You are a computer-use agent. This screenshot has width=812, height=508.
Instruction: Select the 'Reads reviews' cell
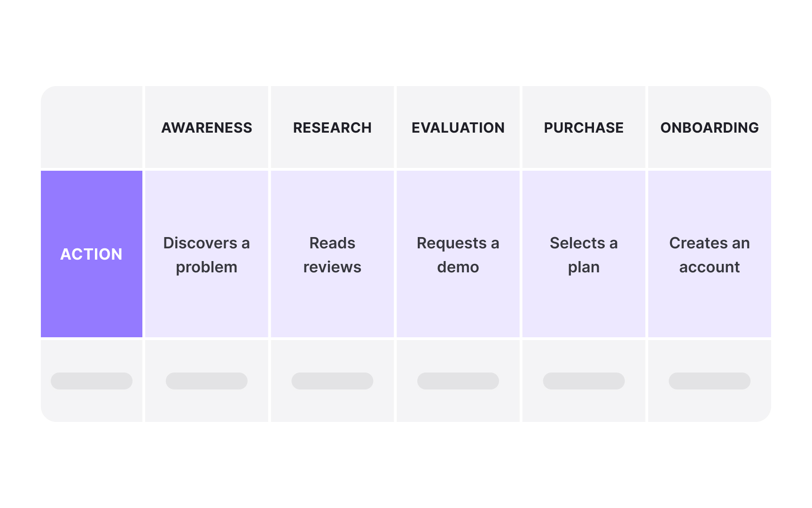[332, 254]
